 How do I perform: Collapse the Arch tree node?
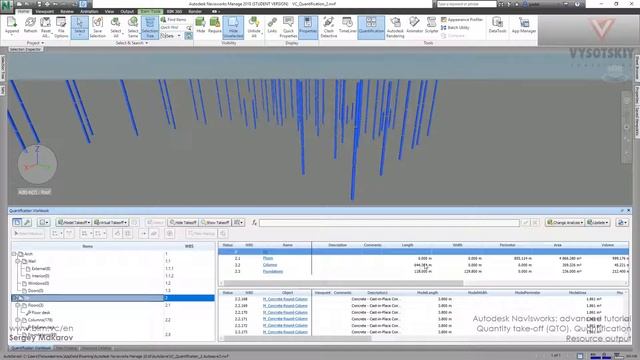tap(14, 254)
